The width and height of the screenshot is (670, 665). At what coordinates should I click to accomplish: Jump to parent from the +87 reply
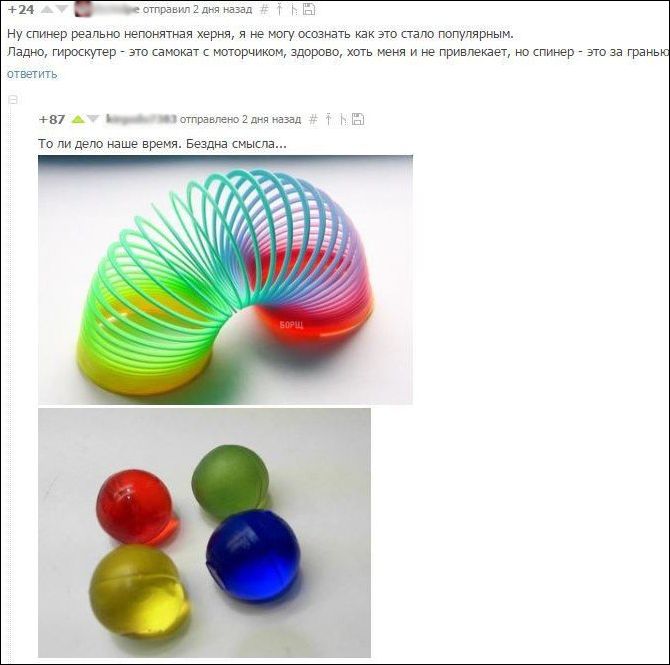pyautogui.click(x=328, y=119)
